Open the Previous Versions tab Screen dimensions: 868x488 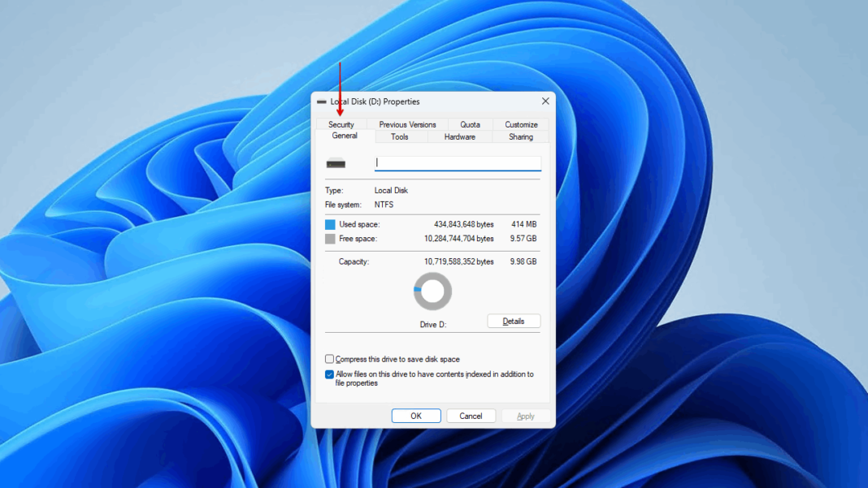[407, 124]
